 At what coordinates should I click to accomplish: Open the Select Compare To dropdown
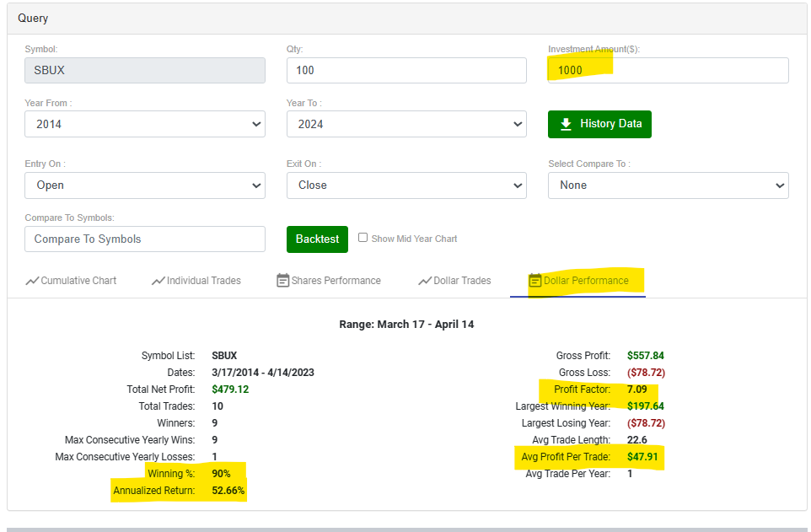669,185
